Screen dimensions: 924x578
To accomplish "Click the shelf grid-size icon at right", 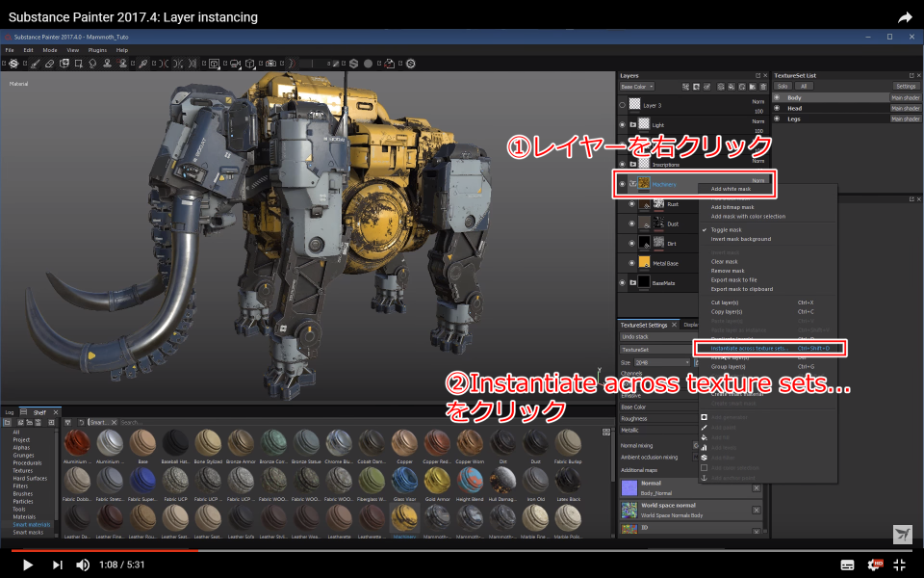I will pyautogui.click(x=605, y=433).
